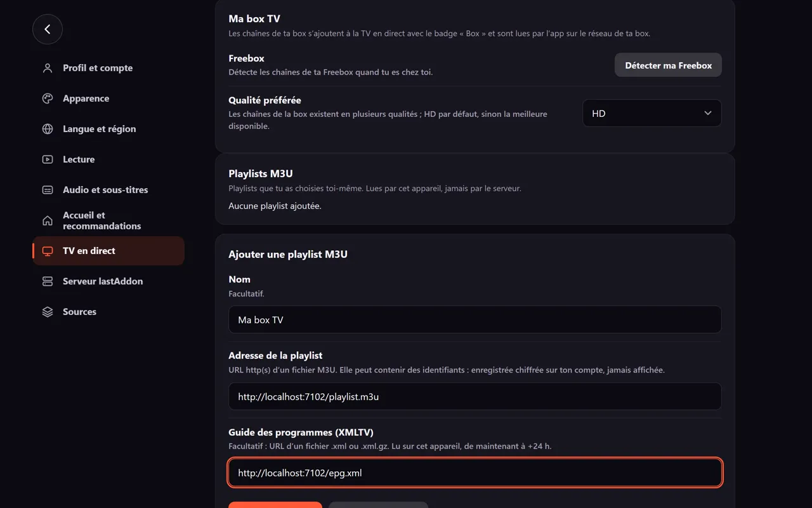This screenshot has width=812, height=508.
Task: Go to Sources section
Action: [108, 312]
